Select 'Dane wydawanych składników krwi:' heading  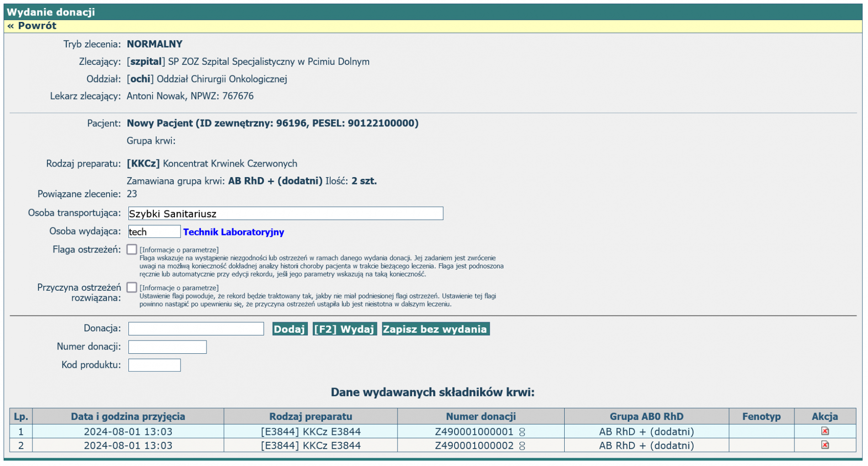pos(433,393)
